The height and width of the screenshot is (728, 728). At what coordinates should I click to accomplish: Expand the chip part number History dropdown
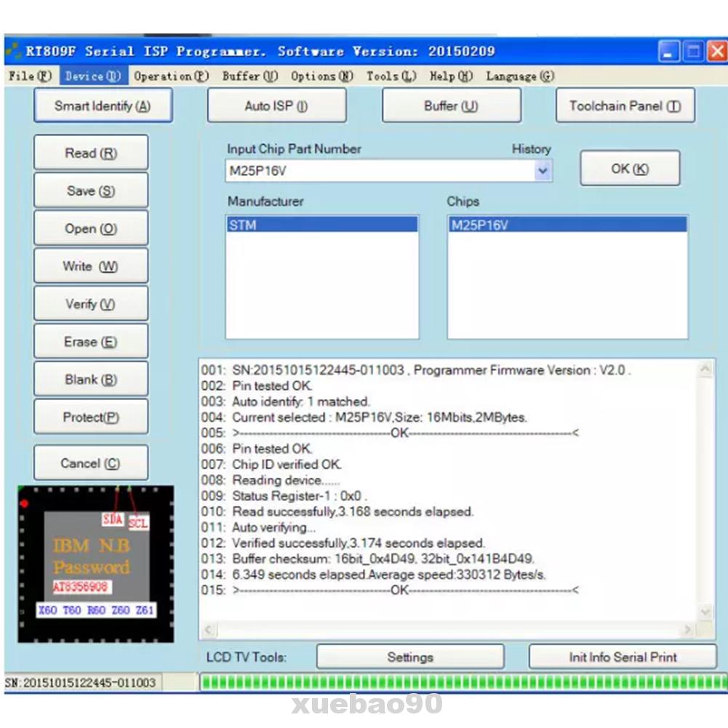[x=543, y=172]
